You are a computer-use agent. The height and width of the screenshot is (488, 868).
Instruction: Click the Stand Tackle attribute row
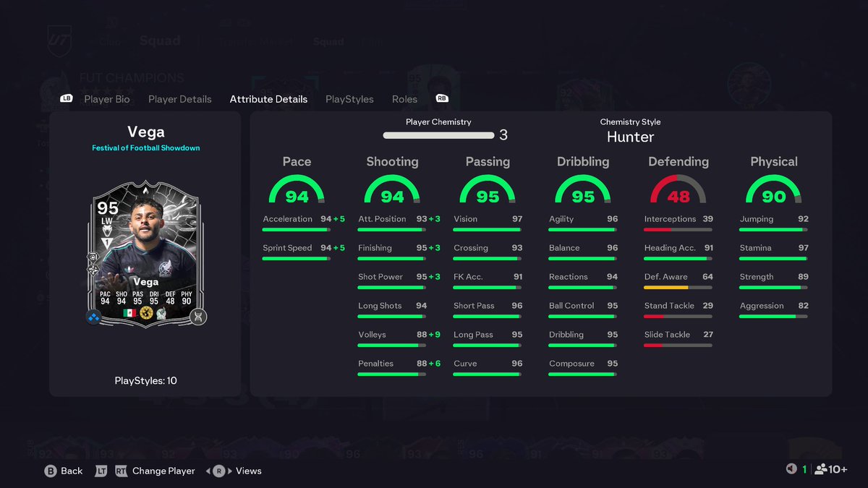[678, 309]
